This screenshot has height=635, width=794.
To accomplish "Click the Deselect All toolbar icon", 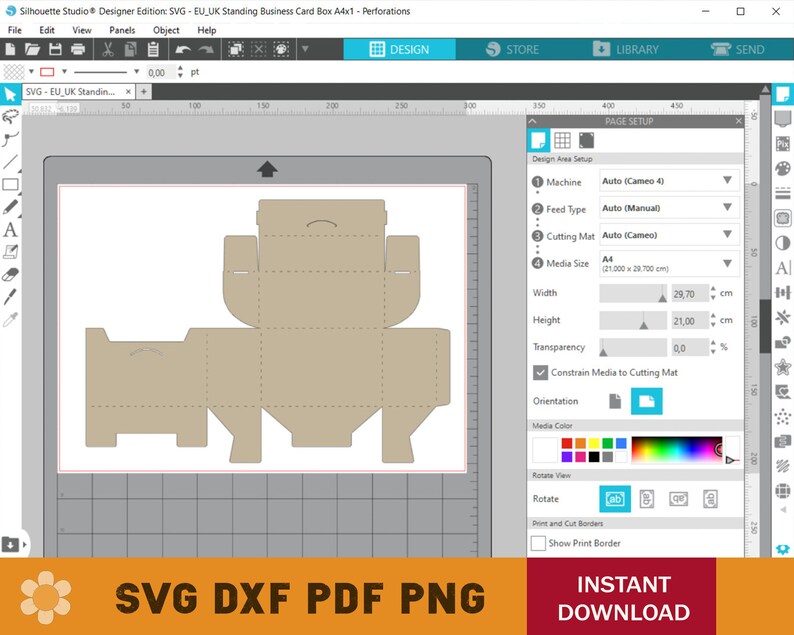I will 258,49.
